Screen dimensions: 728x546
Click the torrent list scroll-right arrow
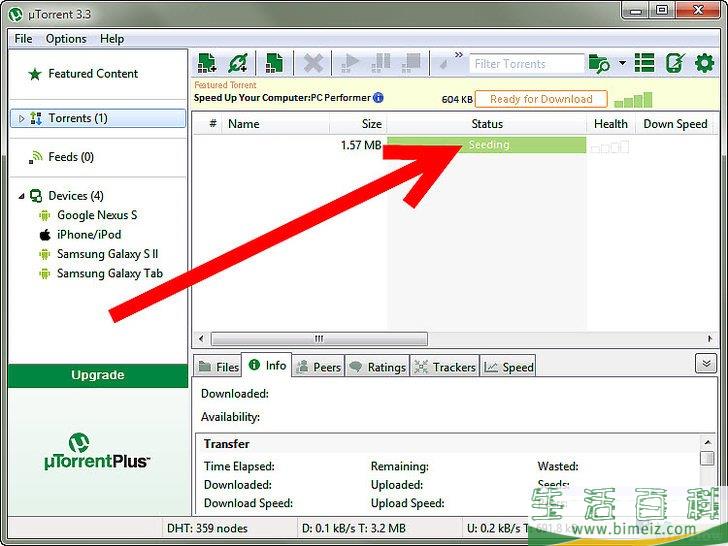point(710,338)
